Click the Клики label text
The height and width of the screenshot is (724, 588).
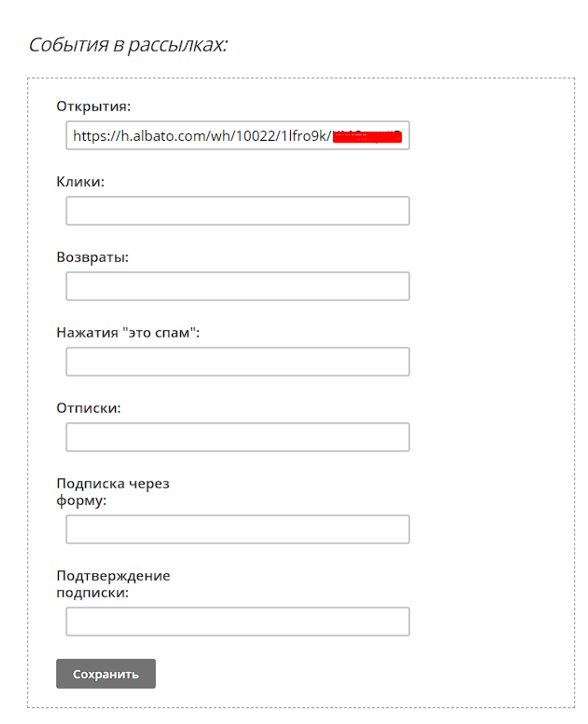tap(80, 182)
